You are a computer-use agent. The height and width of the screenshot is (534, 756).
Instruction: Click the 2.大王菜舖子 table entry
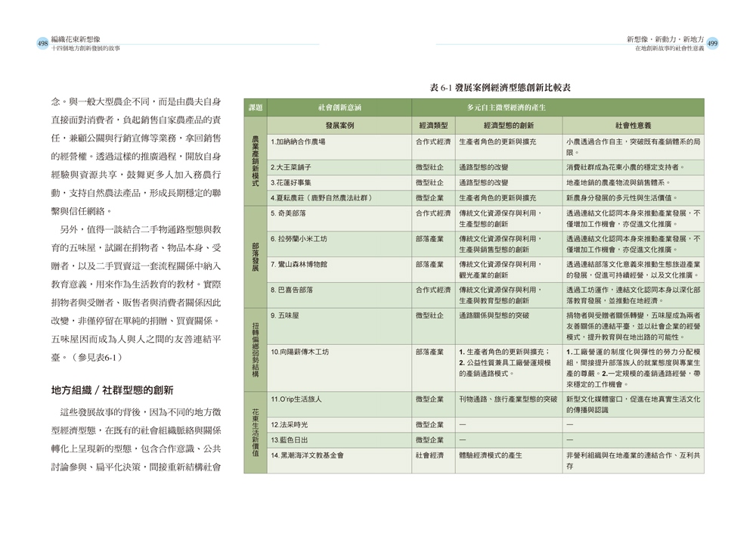[291, 167]
